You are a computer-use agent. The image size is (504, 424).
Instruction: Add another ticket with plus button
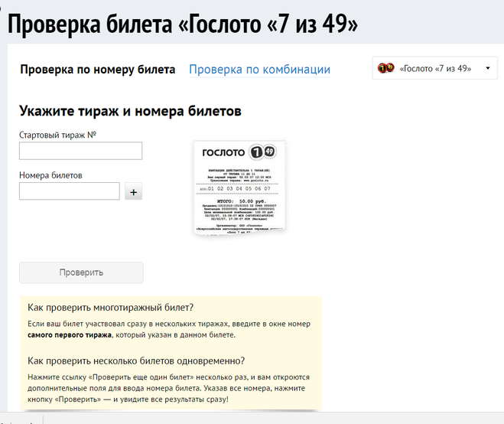pyautogui.click(x=133, y=192)
